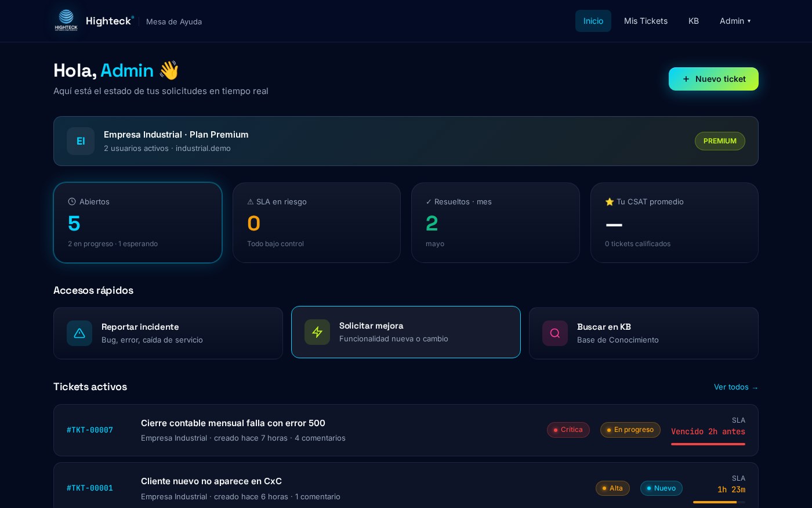Click the 2 en progreso · 1 esperando text

click(113, 244)
